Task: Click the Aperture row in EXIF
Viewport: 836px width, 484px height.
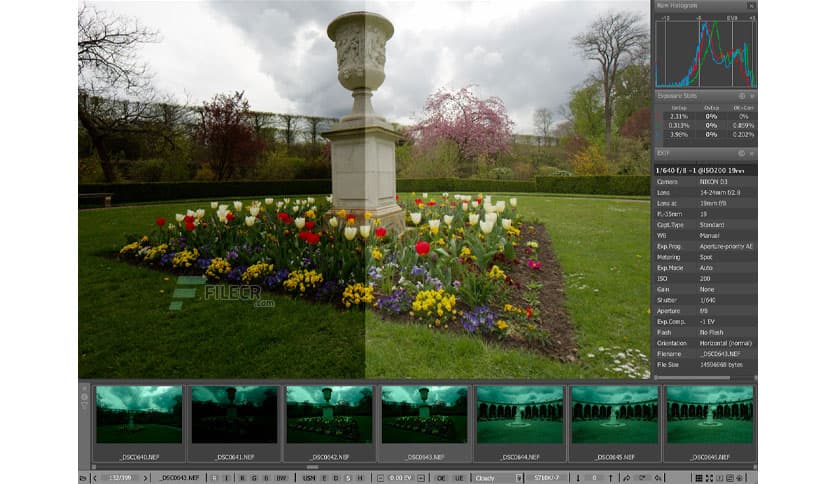Action: pyautogui.click(x=705, y=311)
